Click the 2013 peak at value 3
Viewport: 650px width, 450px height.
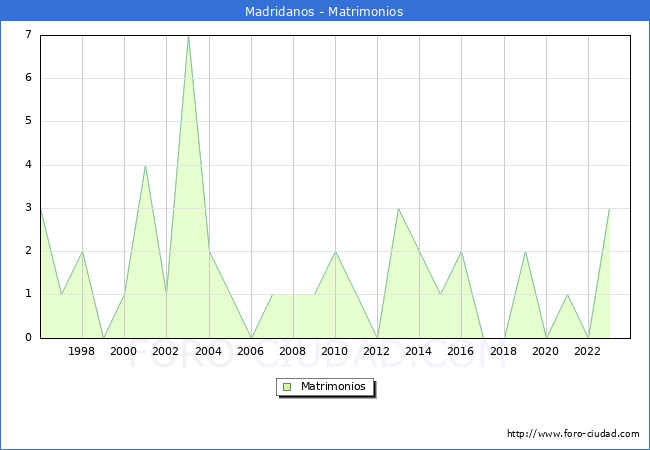(x=398, y=209)
